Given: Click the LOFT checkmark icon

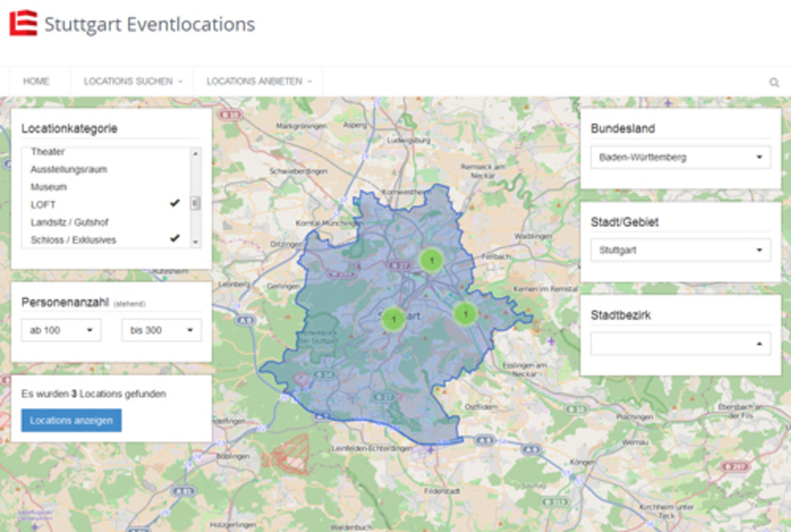Looking at the screenshot, I should click(x=175, y=203).
